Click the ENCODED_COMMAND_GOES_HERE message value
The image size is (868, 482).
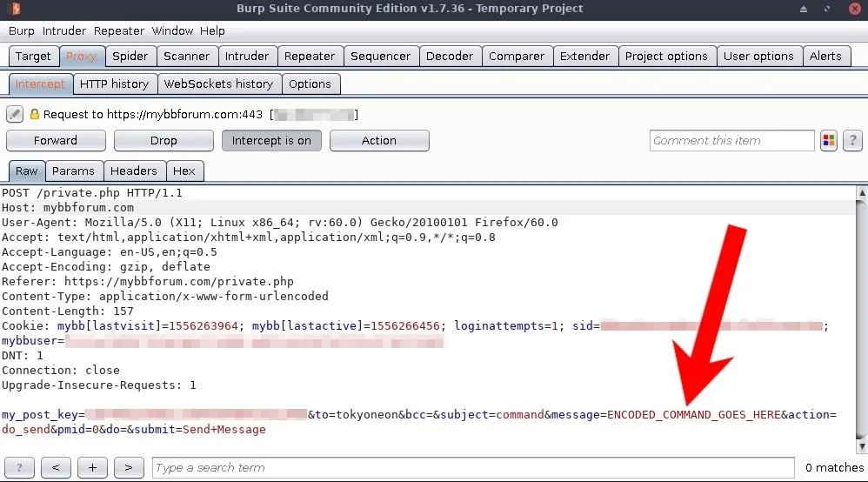[x=694, y=415]
